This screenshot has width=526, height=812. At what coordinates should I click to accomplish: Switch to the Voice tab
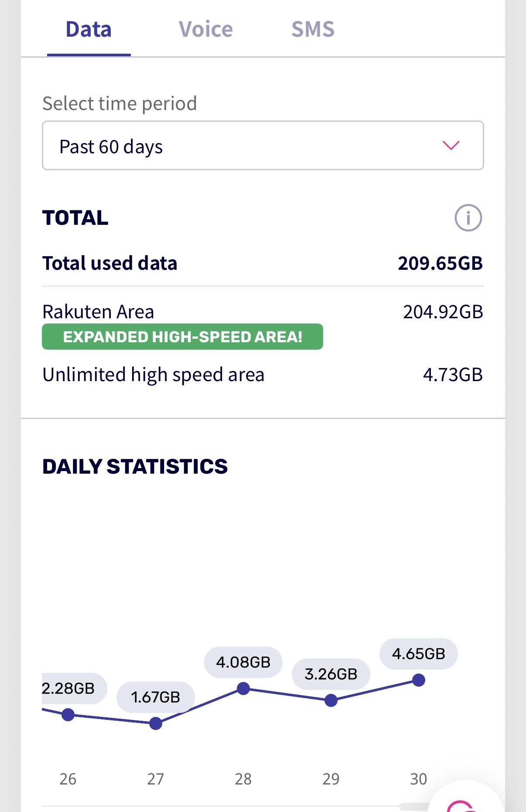click(x=205, y=30)
